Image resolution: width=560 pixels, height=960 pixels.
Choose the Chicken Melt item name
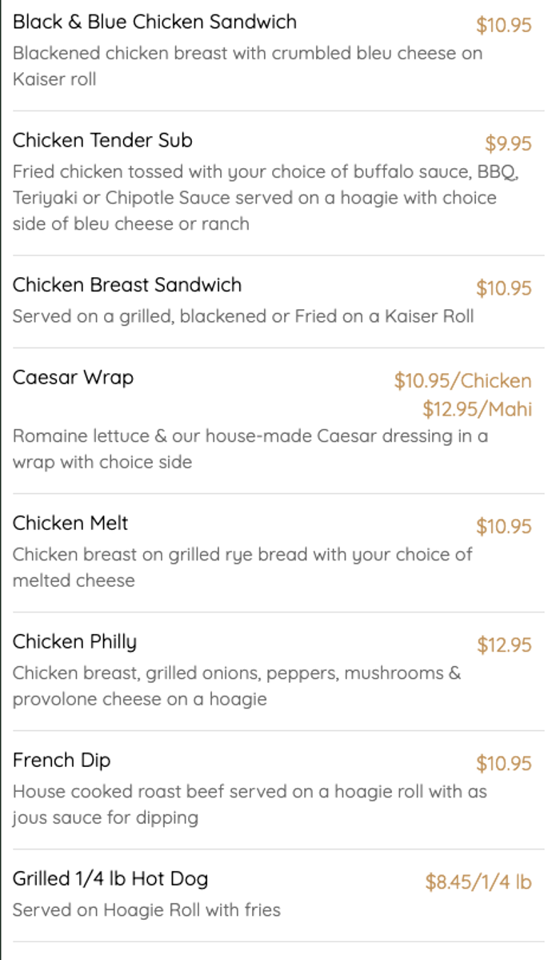point(70,523)
